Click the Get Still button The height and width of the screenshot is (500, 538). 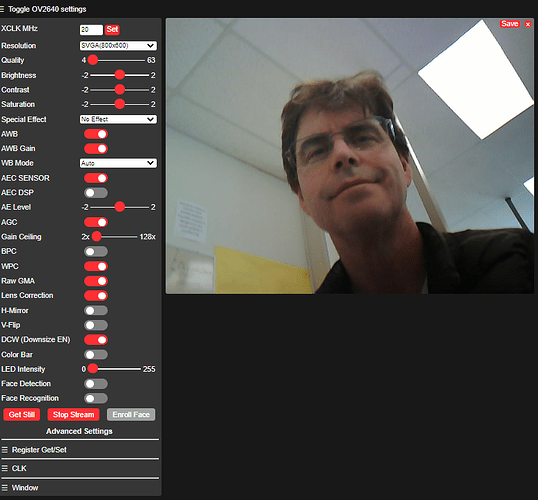22,415
